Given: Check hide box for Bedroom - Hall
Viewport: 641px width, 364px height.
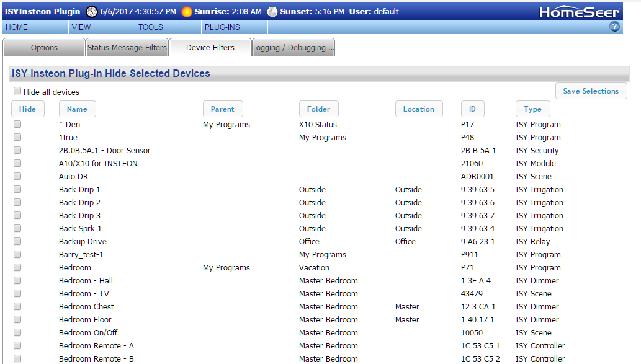Looking at the screenshot, I should [x=17, y=281].
